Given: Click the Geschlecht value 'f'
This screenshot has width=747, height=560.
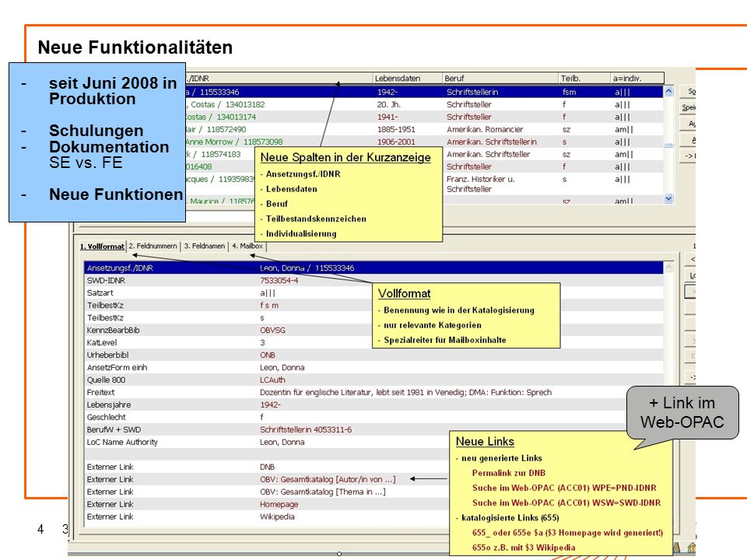Looking at the screenshot, I should (x=261, y=417).
